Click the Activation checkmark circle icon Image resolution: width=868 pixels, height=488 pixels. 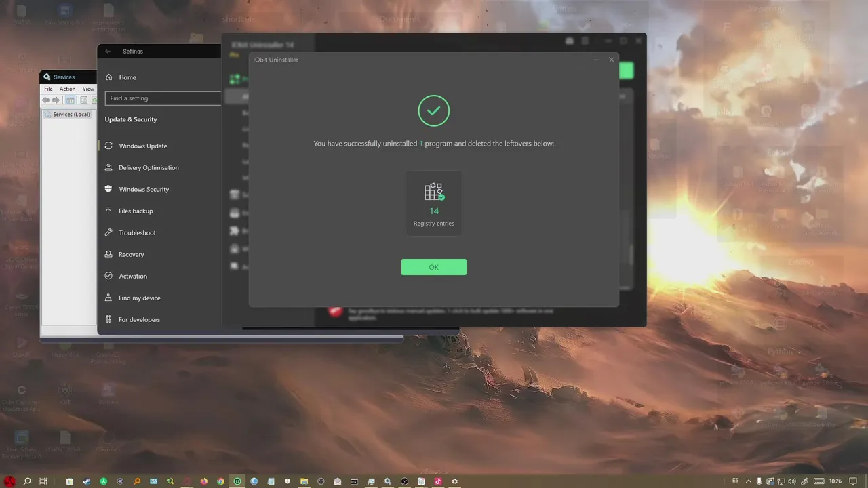[108, 276]
